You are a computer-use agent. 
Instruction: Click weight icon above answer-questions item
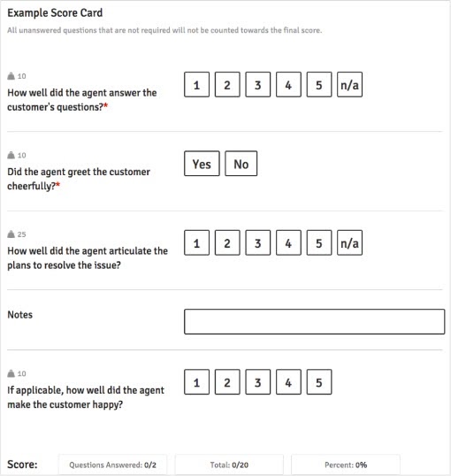click(11, 76)
